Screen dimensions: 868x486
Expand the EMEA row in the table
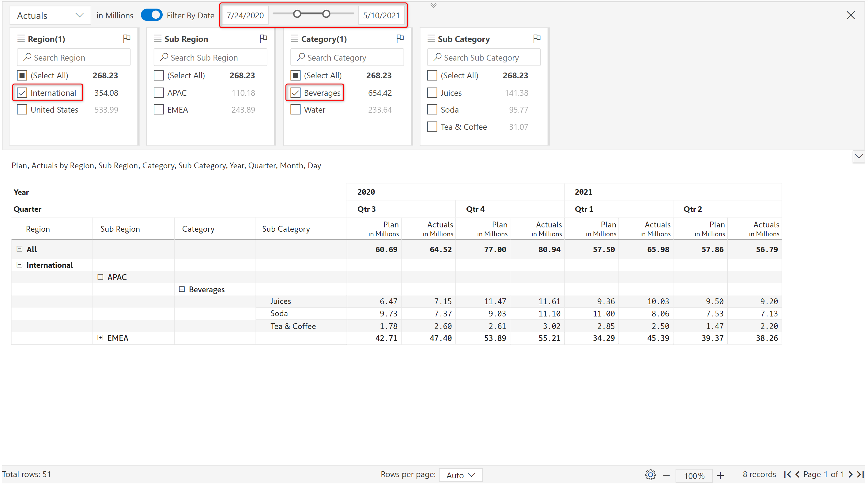(100, 338)
